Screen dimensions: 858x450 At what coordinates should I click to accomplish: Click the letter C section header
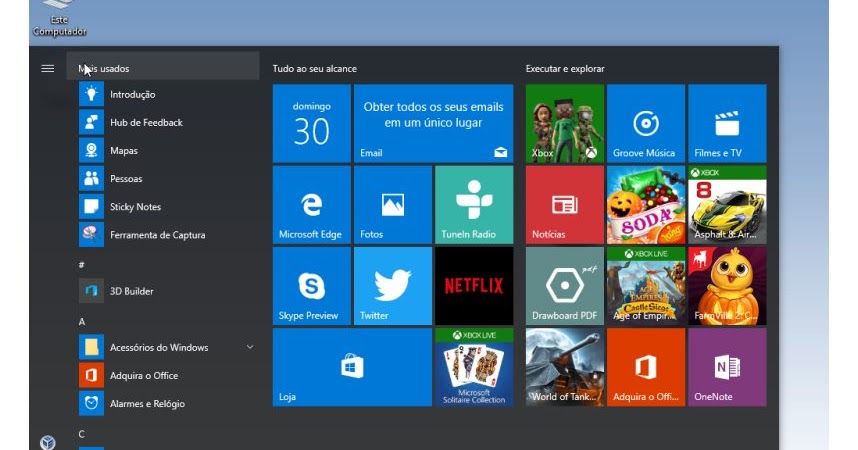[82, 434]
